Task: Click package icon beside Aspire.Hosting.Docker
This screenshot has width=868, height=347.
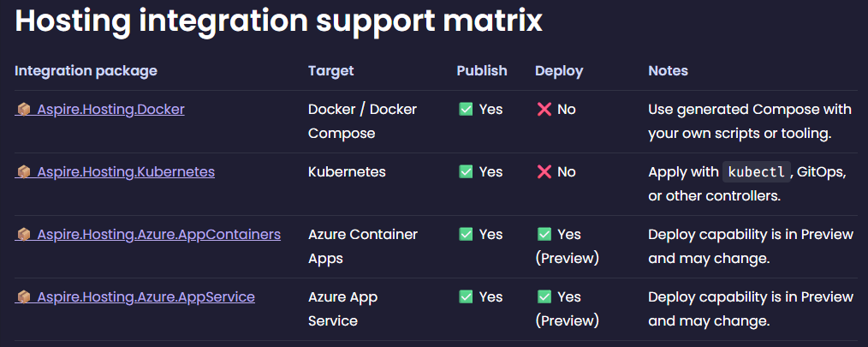Action: [x=24, y=110]
